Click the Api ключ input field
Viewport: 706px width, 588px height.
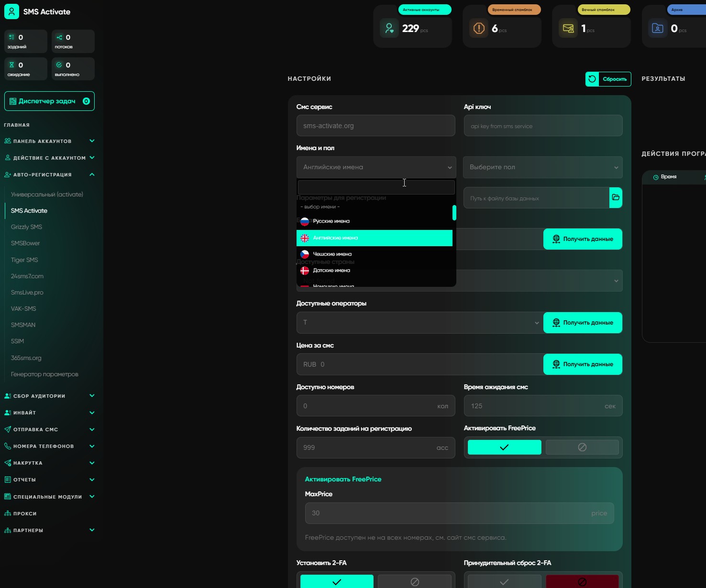coord(543,126)
